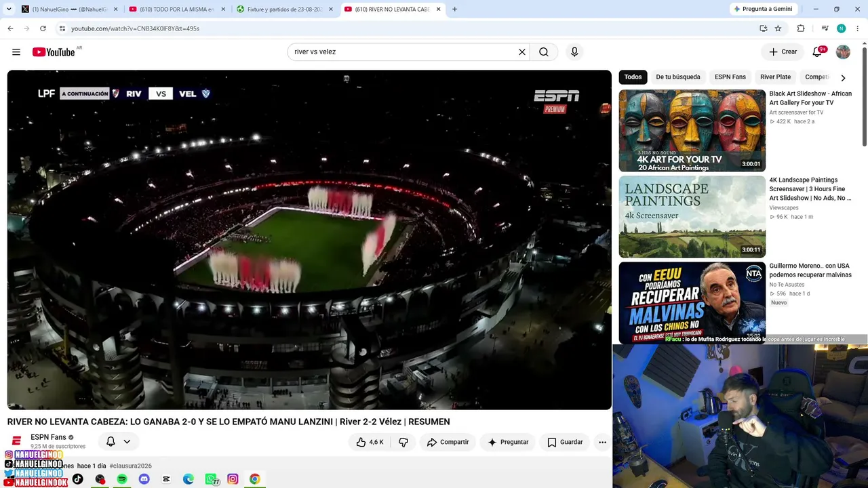868x488 pixels.
Task: Share the video with Compartir
Action: [x=448, y=442]
